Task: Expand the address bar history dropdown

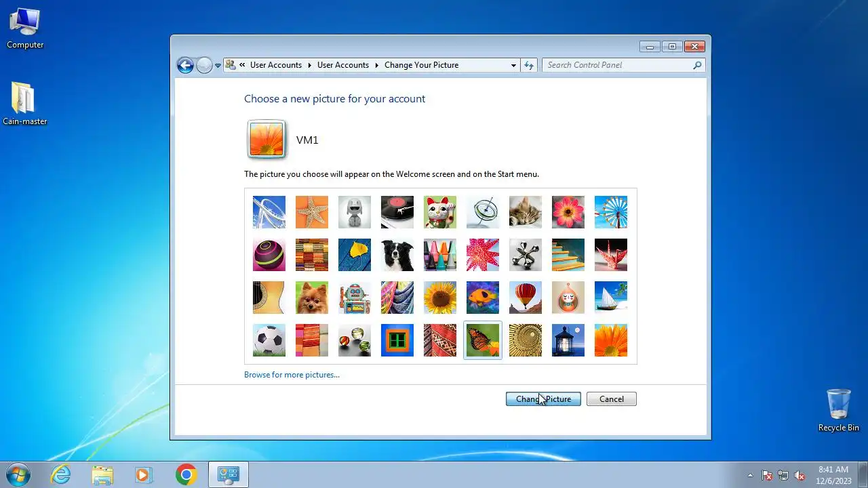Action: pyautogui.click(x=513, y=65)
